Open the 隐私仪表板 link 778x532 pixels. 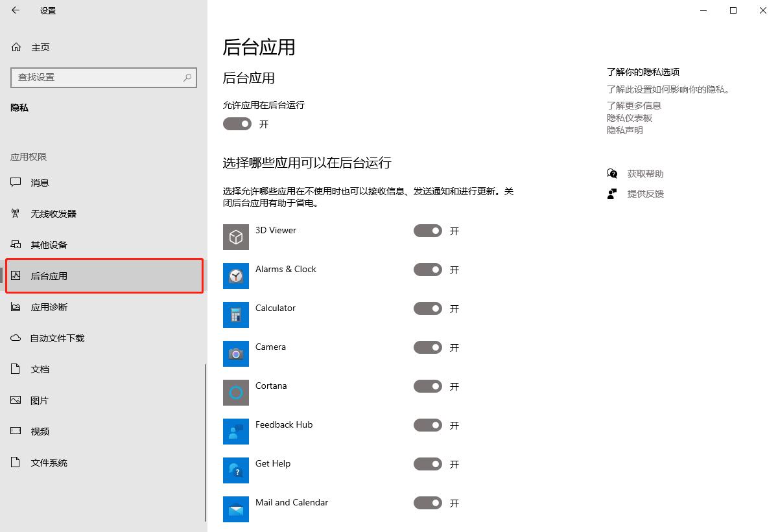629,117
